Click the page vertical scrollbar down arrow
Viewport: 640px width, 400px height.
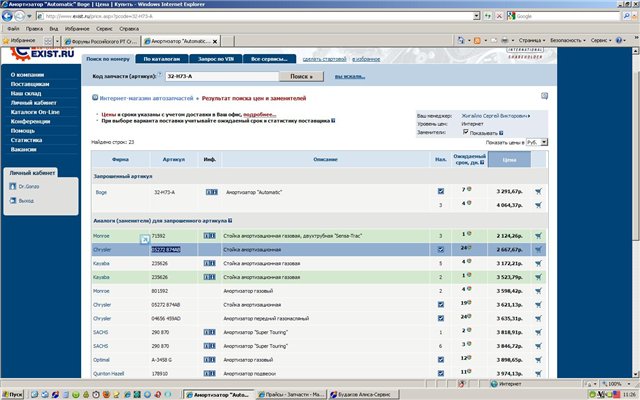pyautogui.click(x=636, y=374)
